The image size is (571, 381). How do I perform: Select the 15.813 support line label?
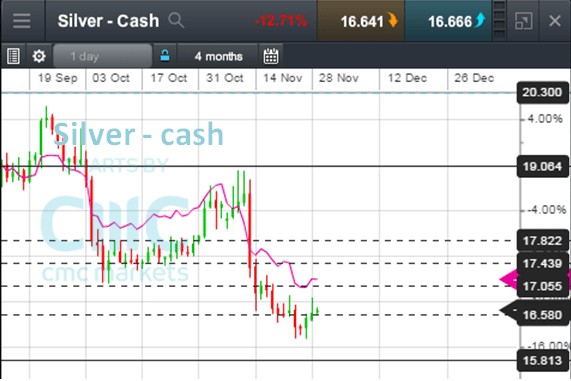point(542,361)
